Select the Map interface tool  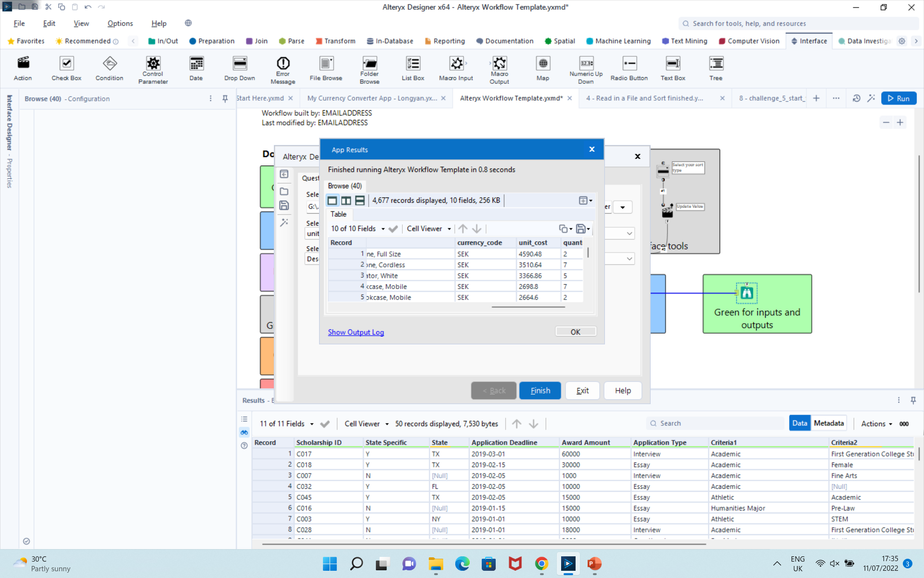pos(543,68)
